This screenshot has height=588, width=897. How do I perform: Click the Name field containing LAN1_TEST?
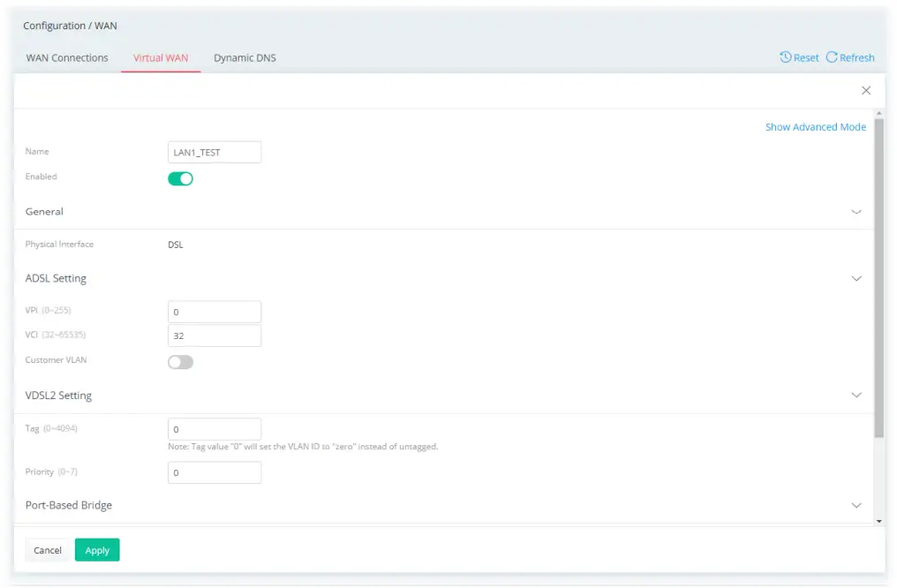pyautogui.click(x=215, y=152)
